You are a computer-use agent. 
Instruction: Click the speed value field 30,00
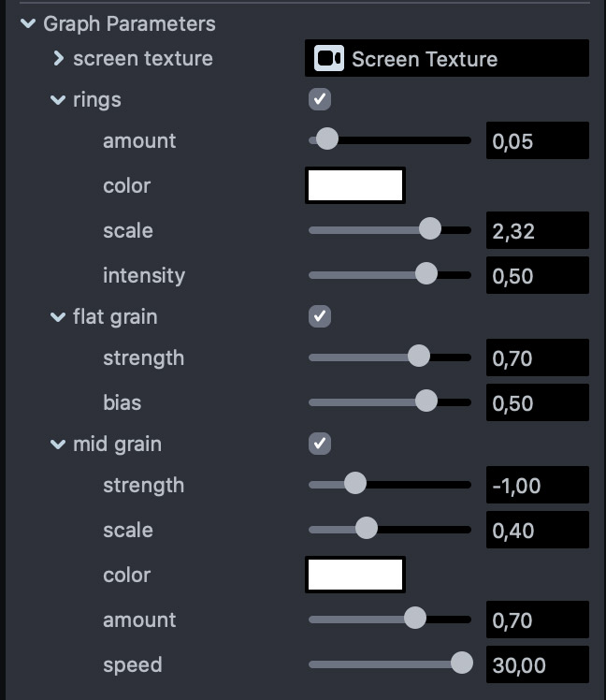[538, 664]
